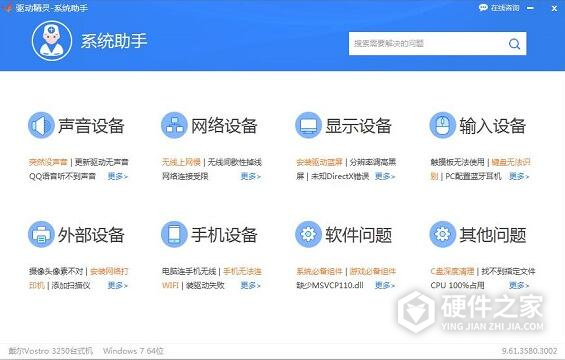This screenshot has height=360, width=565.
Task: Open the 找不到指定文件 link
Action: tap(508, 272)
